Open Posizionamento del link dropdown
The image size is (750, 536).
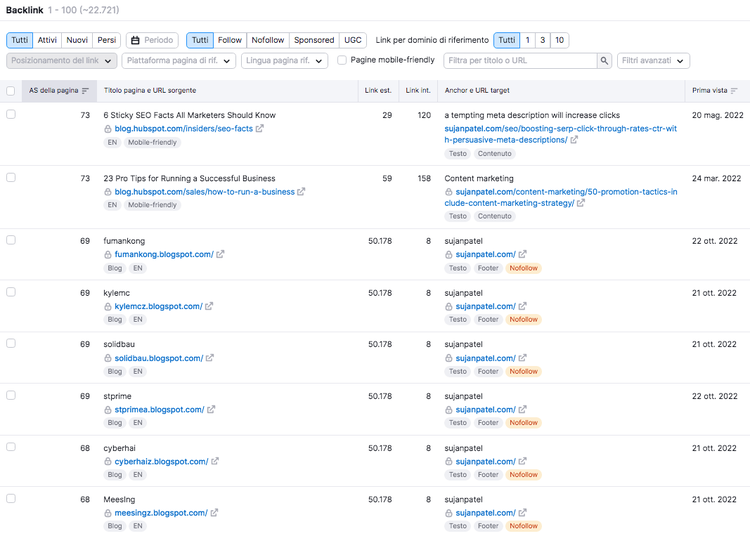[x=62, y=61]
